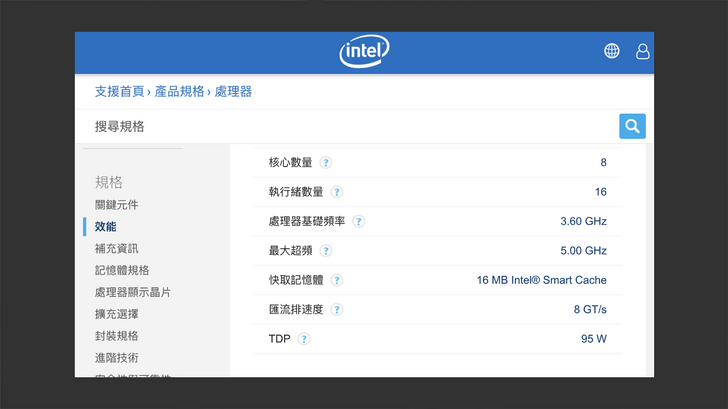The width and height of the screenshot is (728, 409).
Task: Click help icon next to 處理器基礎頻率
Action: [x=359, y=222]
